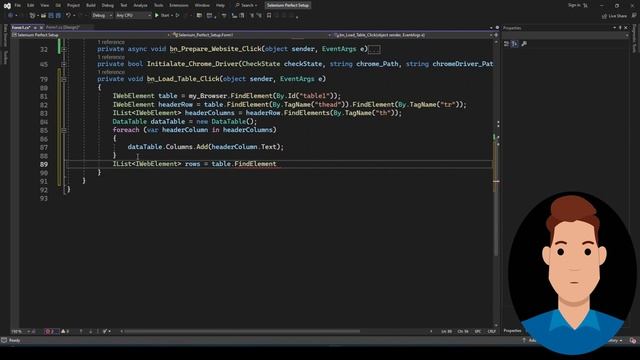640x360 pixels.
Task: Close the Properties panel
Action: pyautogui.click(x=626, y=28)
